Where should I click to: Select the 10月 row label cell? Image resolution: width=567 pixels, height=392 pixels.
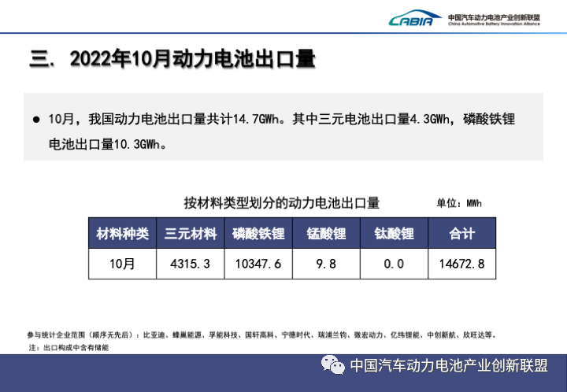point(122,264)
